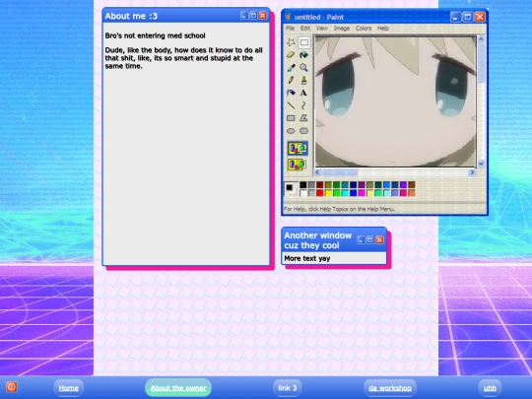Choose the Brush tool in Paint
532x399 pixels.
click(304, 80)
